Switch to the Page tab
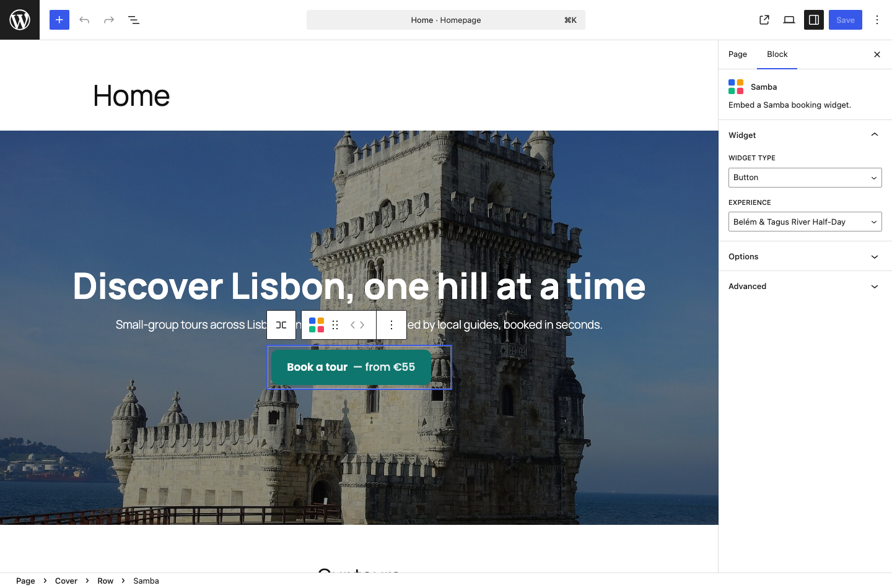 click(738, 54)
